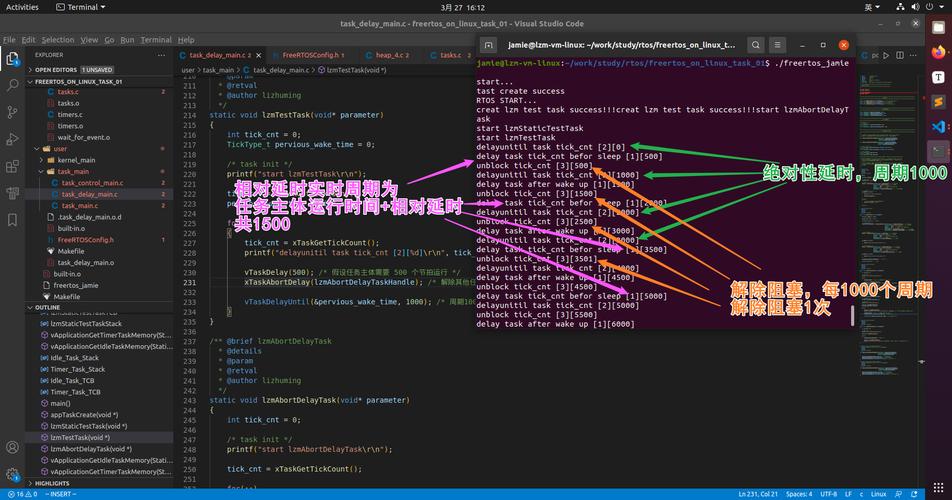This screenshot has height=500, width=952.
Task: Open the Bookmarks view in activity bar
Action: 12,220
